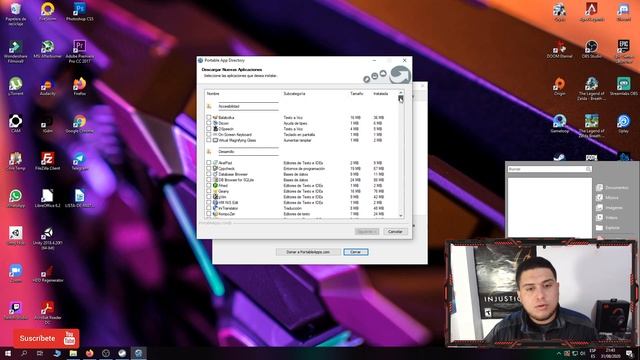The image size is (640, 360).
Task: Select DSpeech checkbox for install
Action: pyautogui.click(x=209, y=129)
